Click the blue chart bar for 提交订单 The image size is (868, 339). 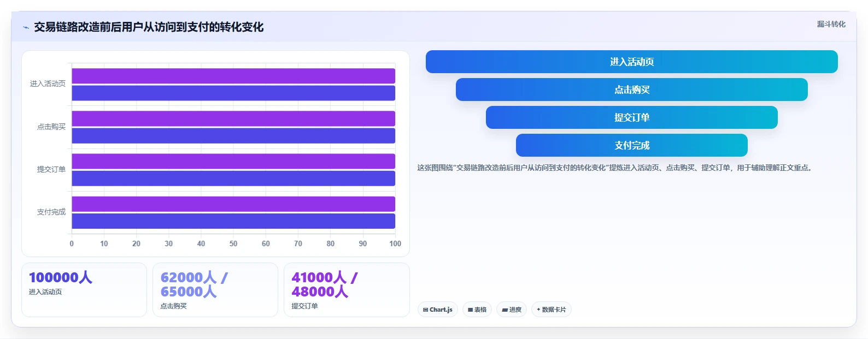[233, 179]
